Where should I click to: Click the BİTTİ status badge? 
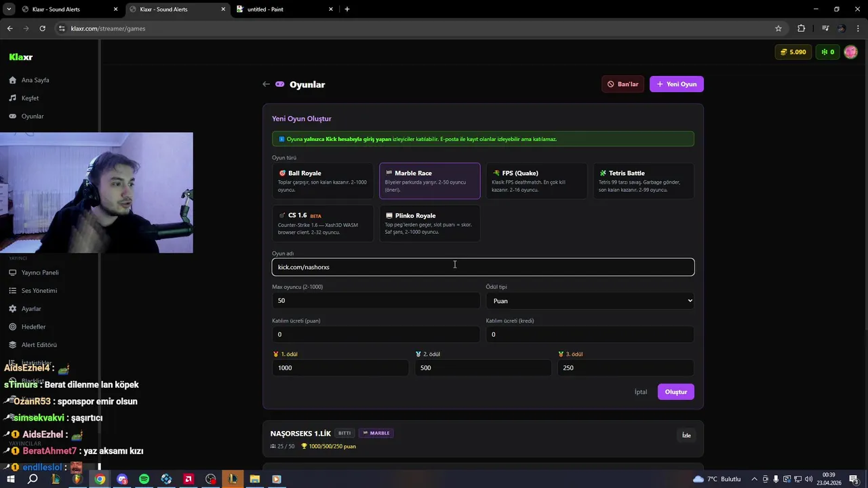point(344,433)
